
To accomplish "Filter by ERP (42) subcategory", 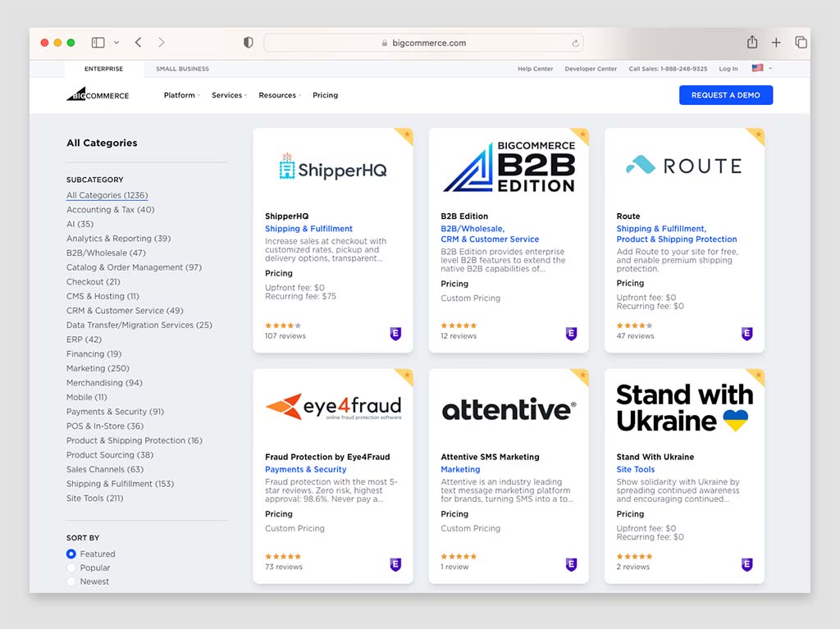I will pyautogui.click(x=84, y=340).
